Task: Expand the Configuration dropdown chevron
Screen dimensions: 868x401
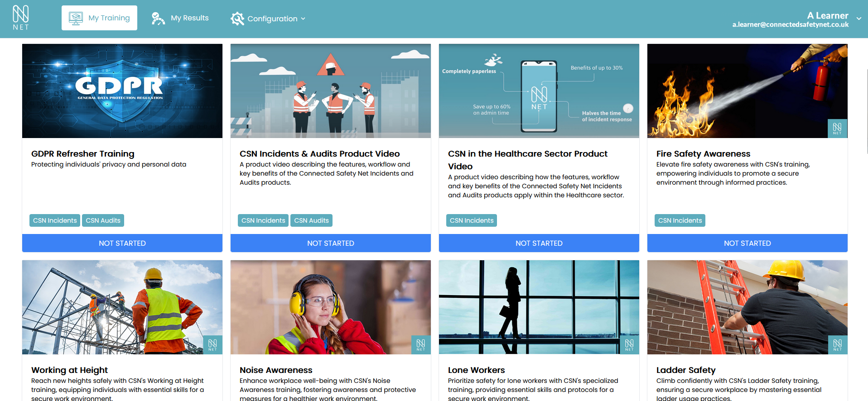Action: [303, 19]
